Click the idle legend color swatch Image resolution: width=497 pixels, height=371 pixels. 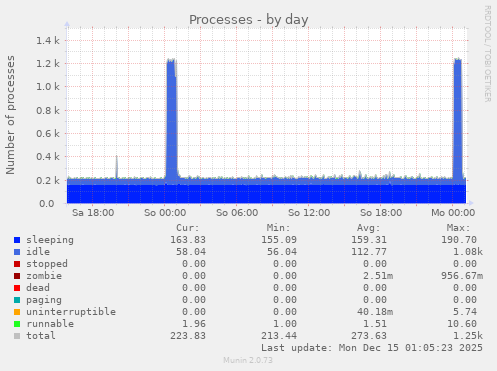point(17,252)
